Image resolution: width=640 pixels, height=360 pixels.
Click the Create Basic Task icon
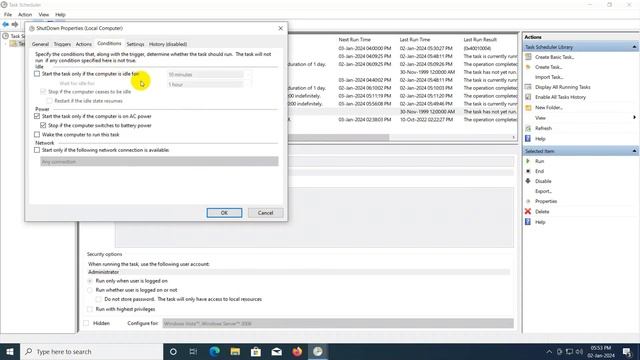pyautogui.click(x=528, y=57)
